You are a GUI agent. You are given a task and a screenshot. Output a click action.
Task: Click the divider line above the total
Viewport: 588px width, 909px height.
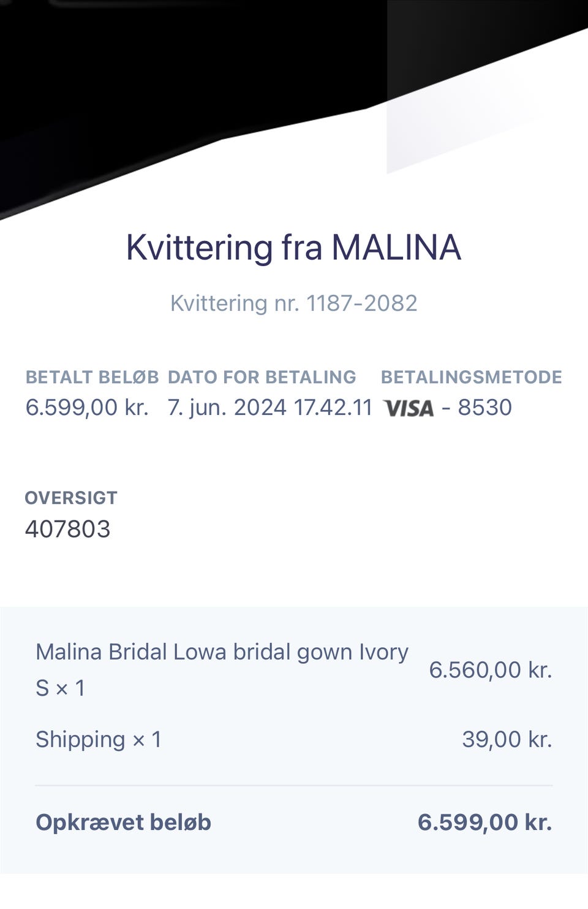(x=293, y=785)
